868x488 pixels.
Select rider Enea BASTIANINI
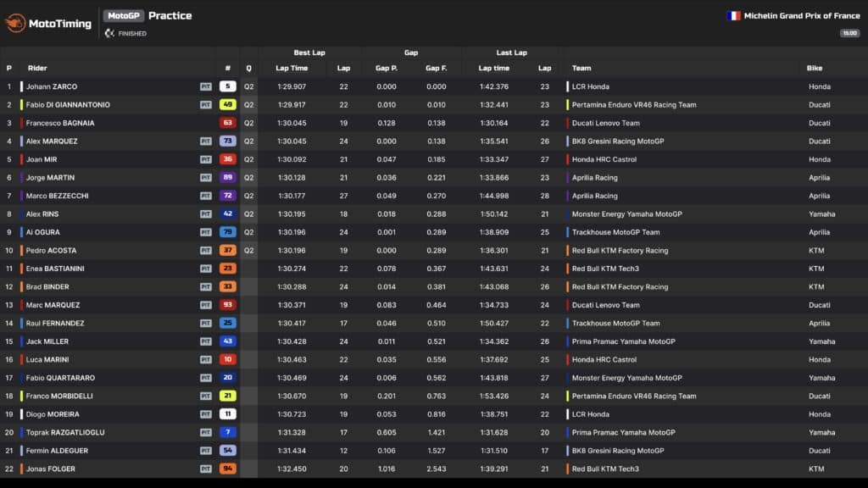pos(55,269)
